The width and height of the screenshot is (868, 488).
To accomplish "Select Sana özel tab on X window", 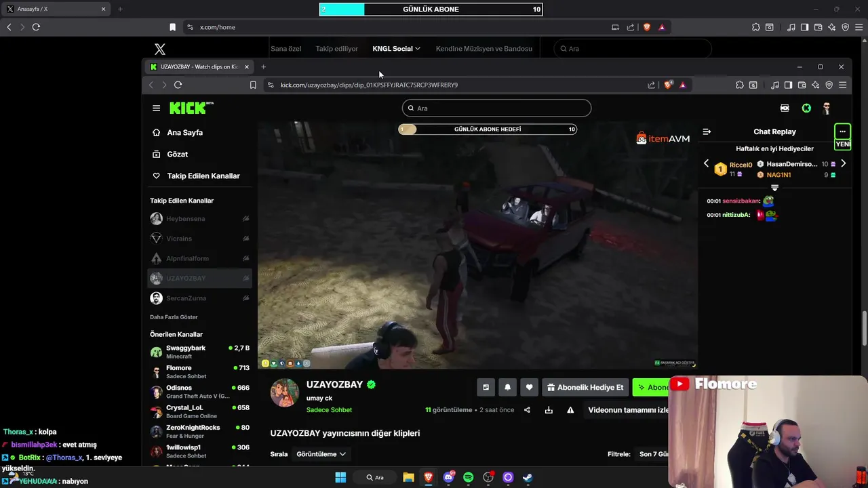I will 285,49.
